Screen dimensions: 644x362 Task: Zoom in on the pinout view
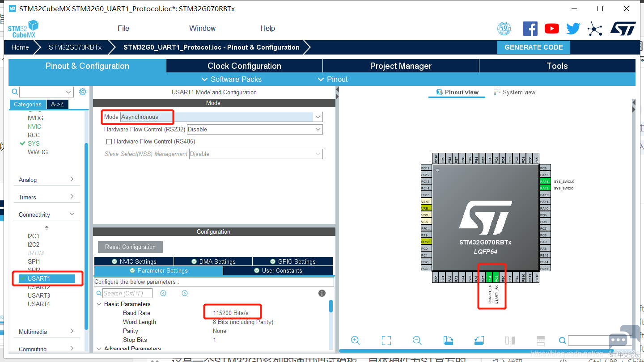[356, 341]
